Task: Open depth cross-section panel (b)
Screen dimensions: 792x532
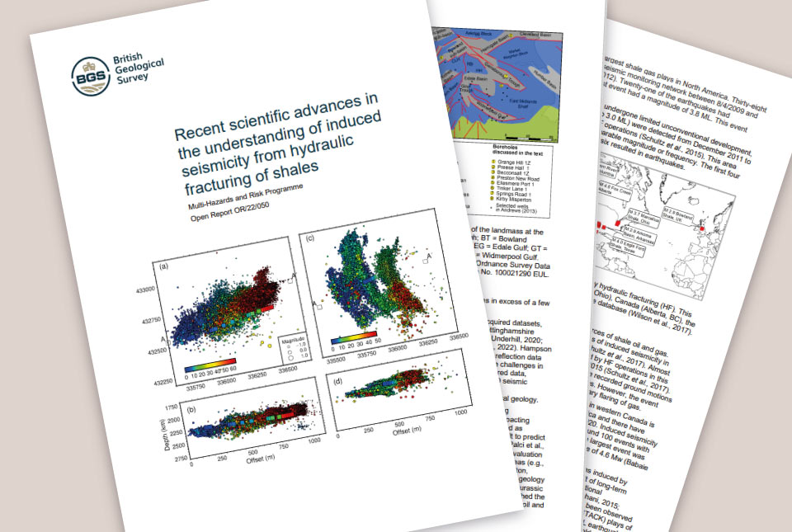Action: point(252,417)
